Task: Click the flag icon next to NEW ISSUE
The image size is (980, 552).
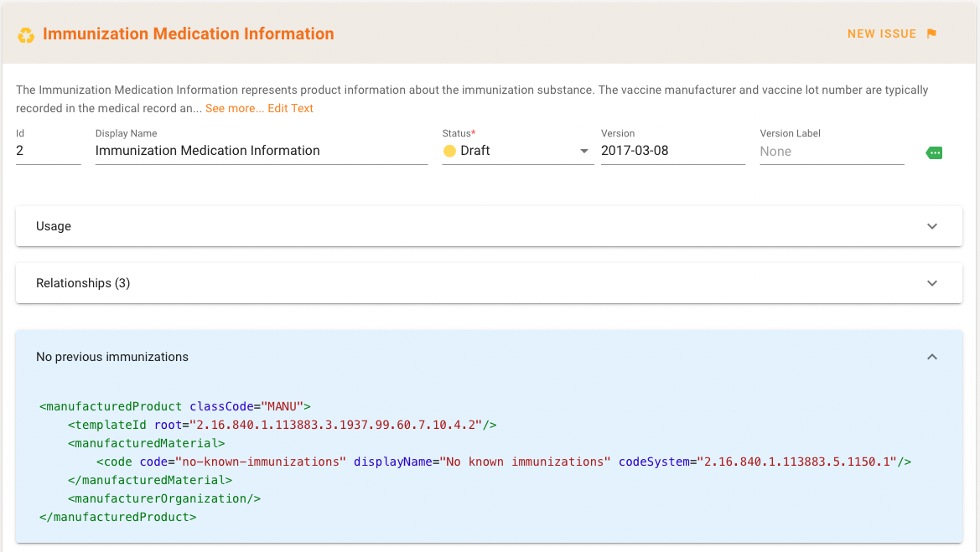Action: pyautogui.click(x=931, y=34)
